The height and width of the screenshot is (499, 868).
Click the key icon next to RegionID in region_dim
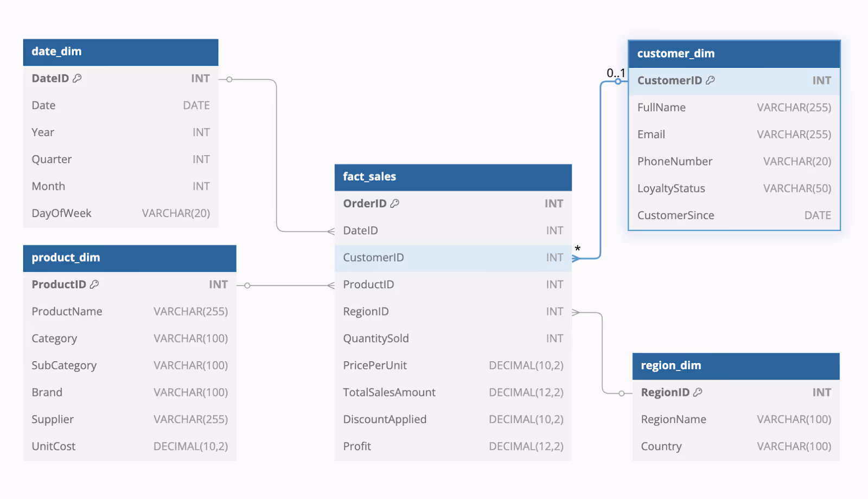(698, 392)
